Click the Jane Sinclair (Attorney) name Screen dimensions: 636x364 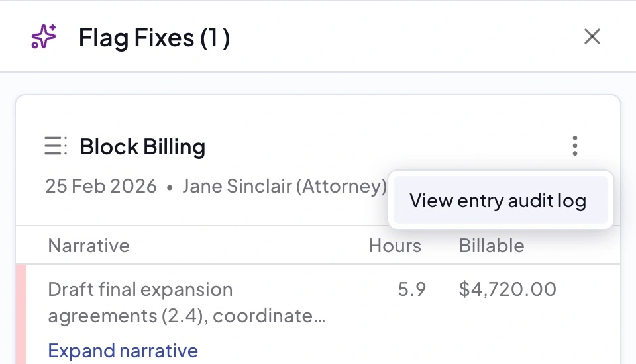coord(284,186)
